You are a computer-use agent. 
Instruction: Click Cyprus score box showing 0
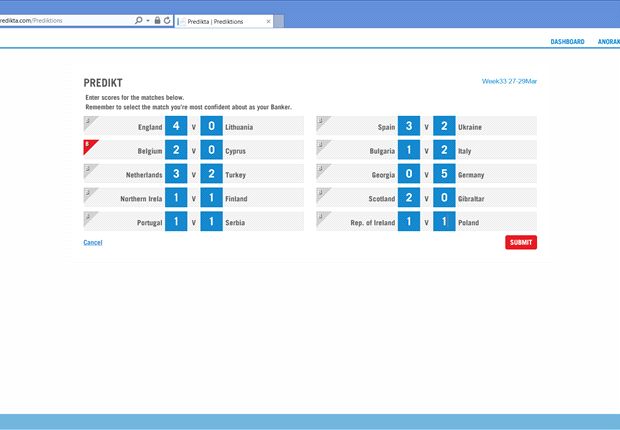click(x=212, y=150)
